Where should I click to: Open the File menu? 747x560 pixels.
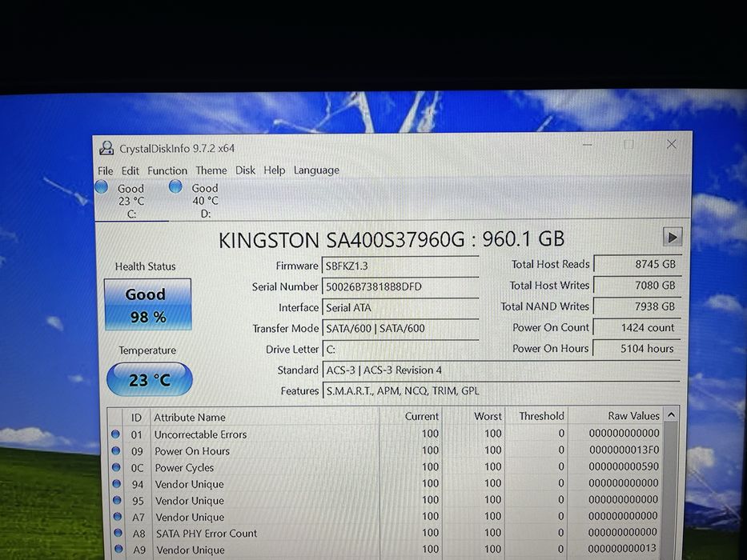(106, 170)
